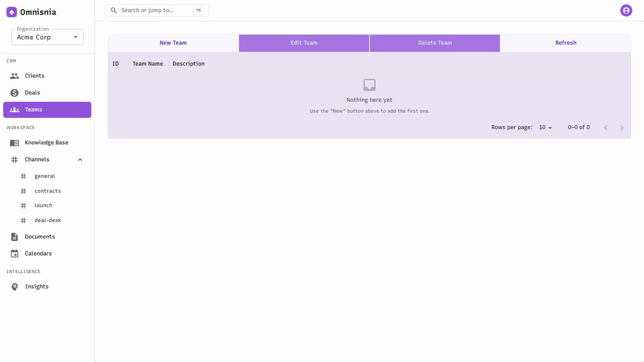Click the Knowledge Base book icon

pyautogui.click(x=14, y=143)
